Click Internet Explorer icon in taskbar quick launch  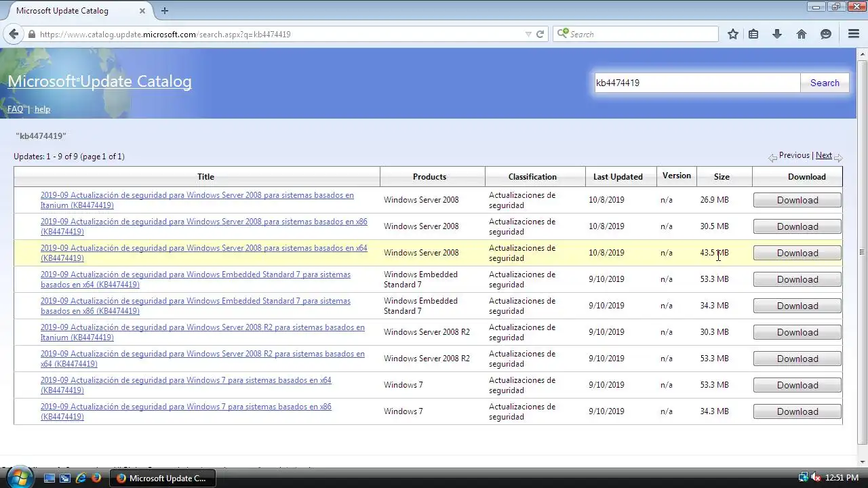coord(81,478)
